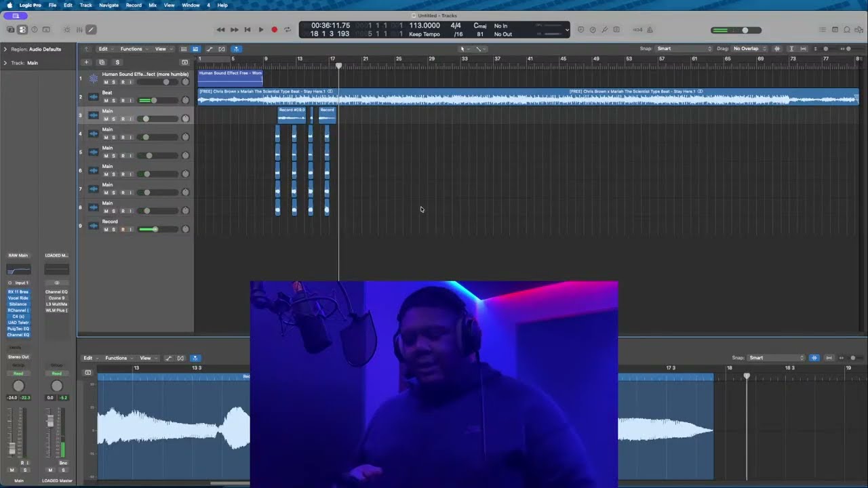
Task: Open the Snap Smart dropdown in Tracks area
Action: (684, 49)
